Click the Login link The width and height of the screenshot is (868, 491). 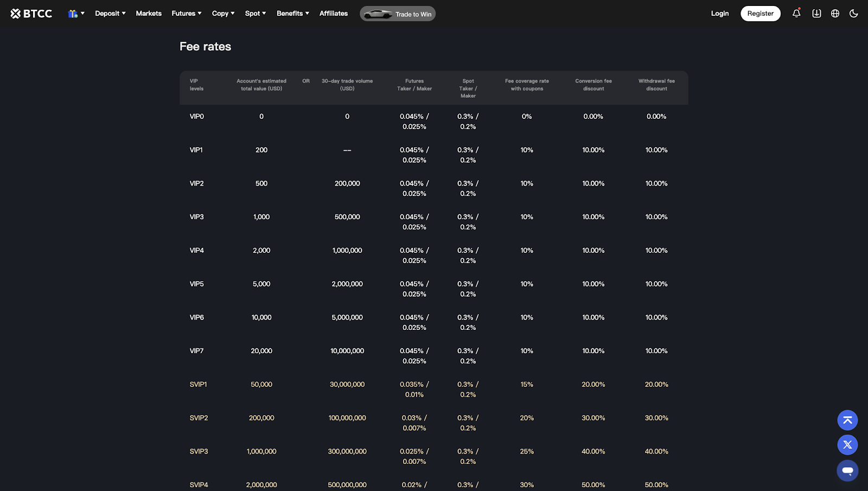[x=720, y=14]
